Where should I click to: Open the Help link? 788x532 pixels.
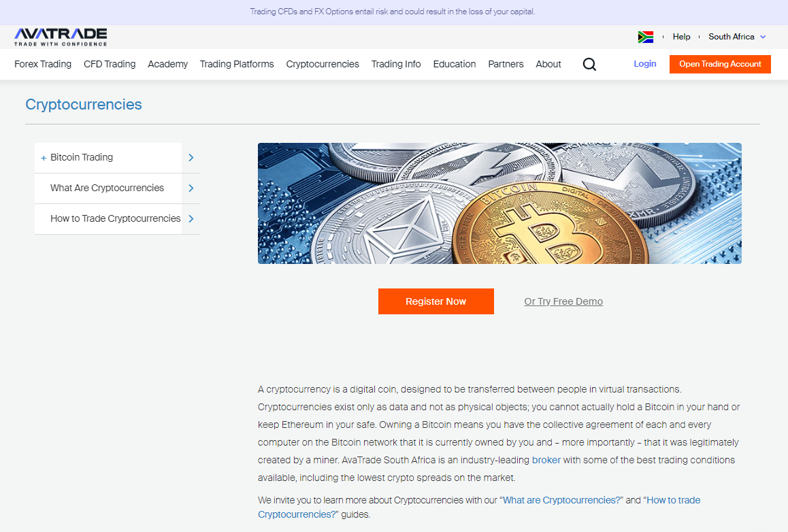pyautogui.click(x=681, y=37)
